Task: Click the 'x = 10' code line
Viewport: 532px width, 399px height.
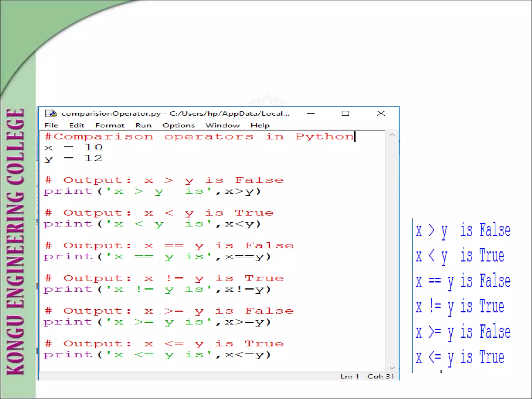Action: (74, 148)
